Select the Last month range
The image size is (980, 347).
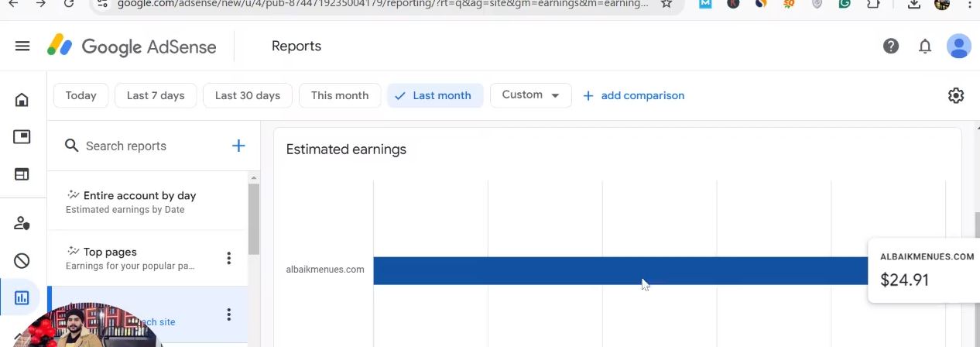(x=435, y=95)
